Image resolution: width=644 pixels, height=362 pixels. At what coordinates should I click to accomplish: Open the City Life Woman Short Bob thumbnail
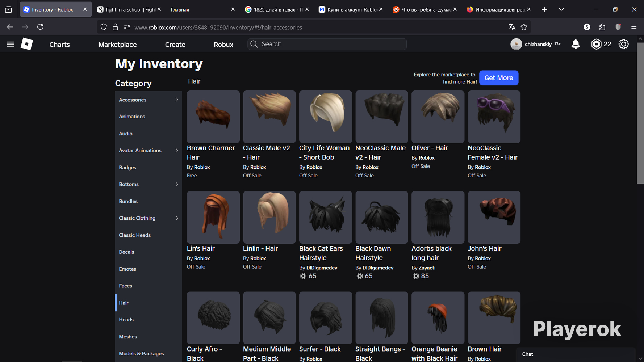pos(326,117)
